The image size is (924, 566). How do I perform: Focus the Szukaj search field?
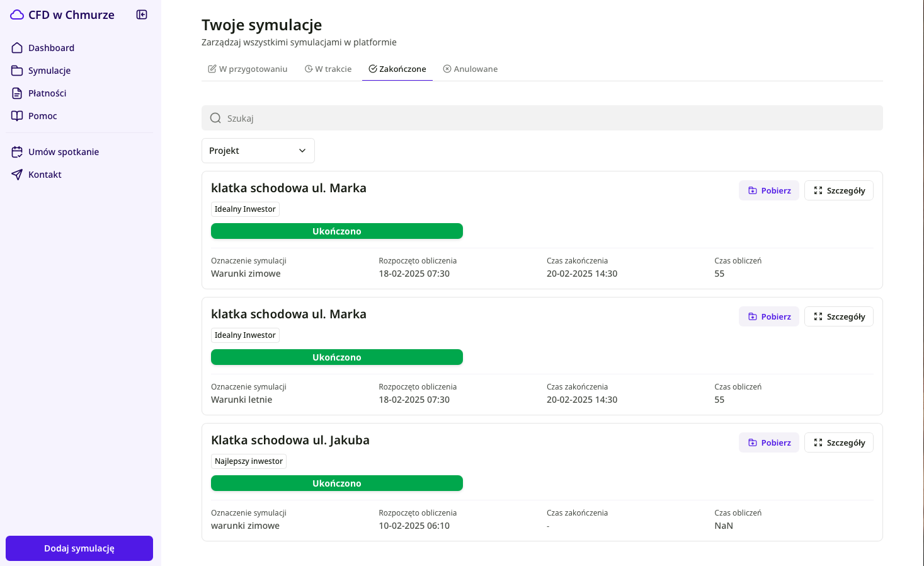tap(542, 118)
